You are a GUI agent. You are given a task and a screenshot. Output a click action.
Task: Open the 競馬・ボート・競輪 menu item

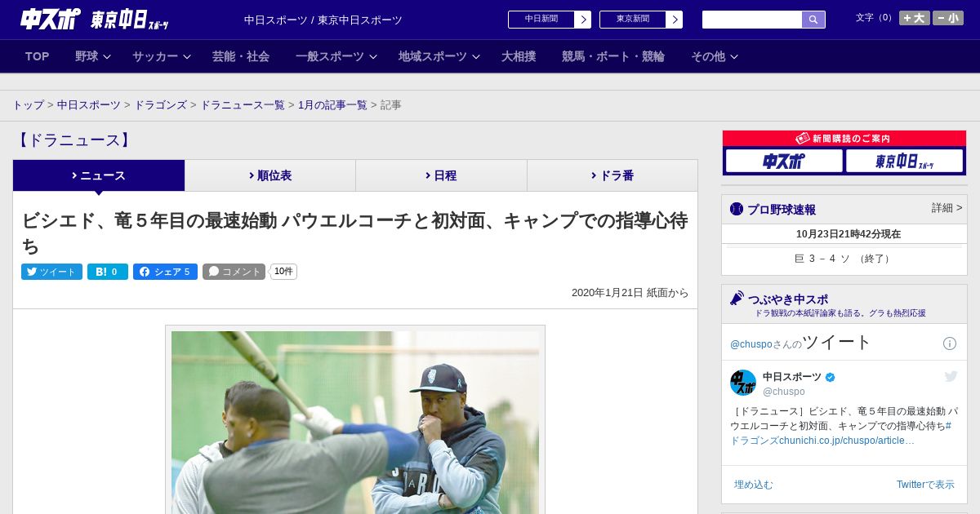point(613,56)
